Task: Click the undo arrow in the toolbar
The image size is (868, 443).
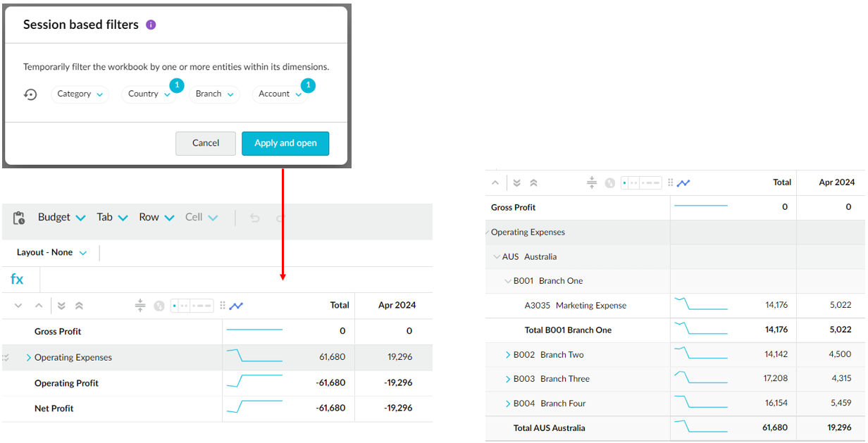Action: (x=255, y=218)
